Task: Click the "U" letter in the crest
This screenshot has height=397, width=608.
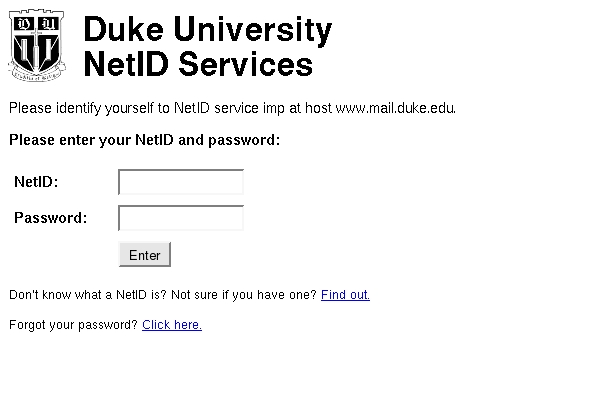Action: pyautogui.click(x=49, y=24)
